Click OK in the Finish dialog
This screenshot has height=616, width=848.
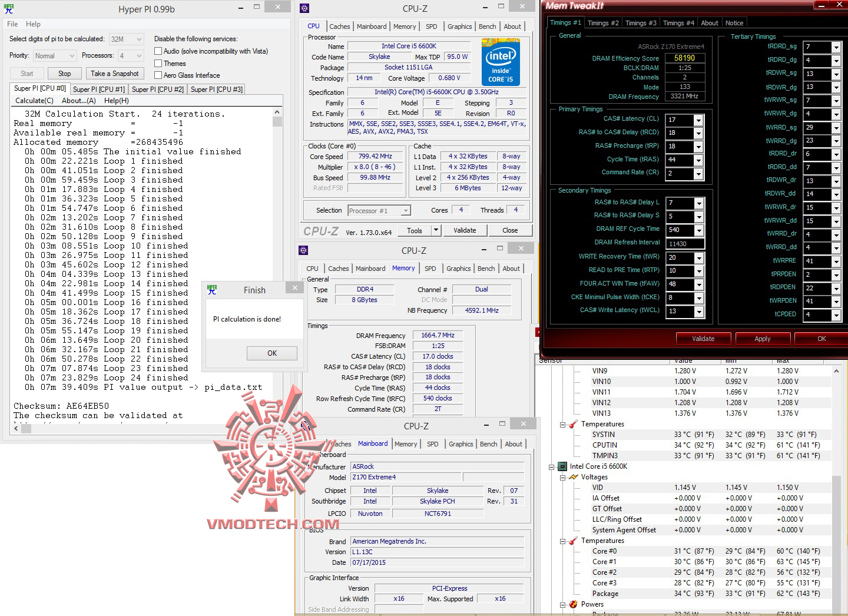[x=272, y=353]
